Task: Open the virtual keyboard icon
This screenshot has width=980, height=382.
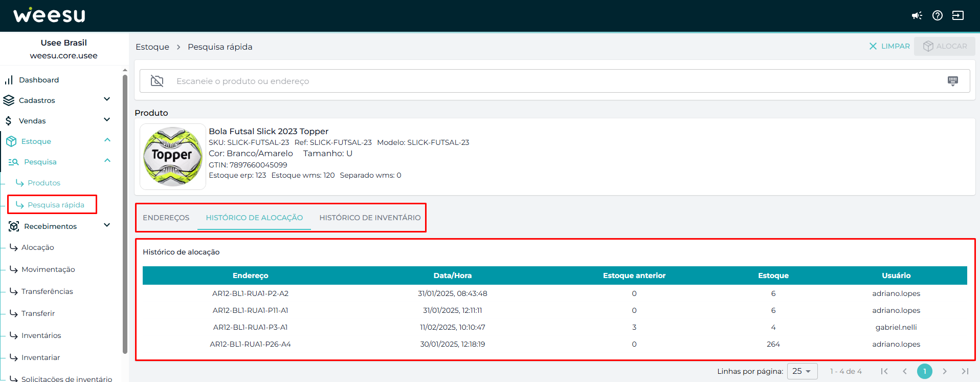Action: (953, 81)
